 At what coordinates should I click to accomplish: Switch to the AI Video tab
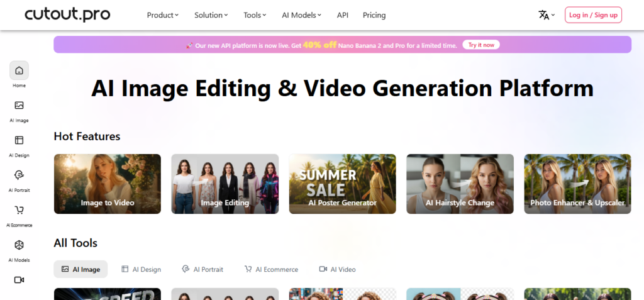(x=337, y=269)
